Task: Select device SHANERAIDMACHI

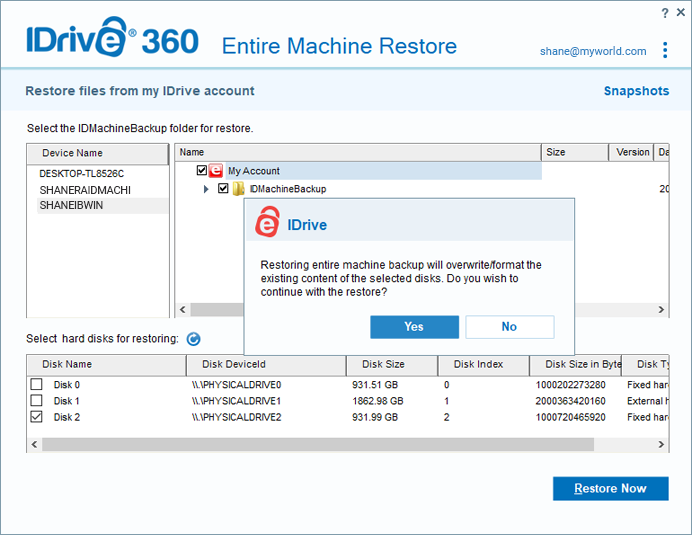Action: (x=85, y=190)
